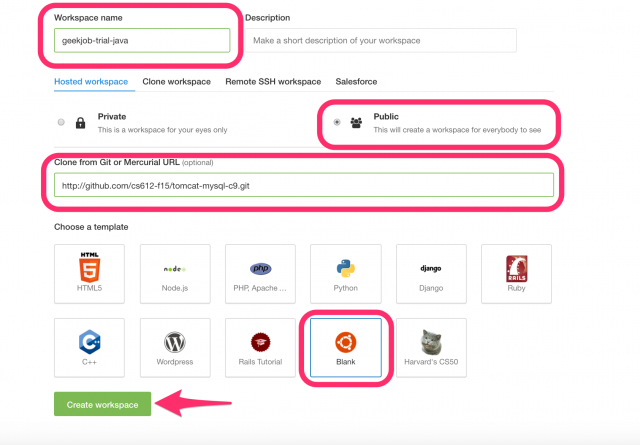The image size is (640, 445).
Task: Click the 'Clone from Git or Mercurial URL' label
Action: click(117, 162)
